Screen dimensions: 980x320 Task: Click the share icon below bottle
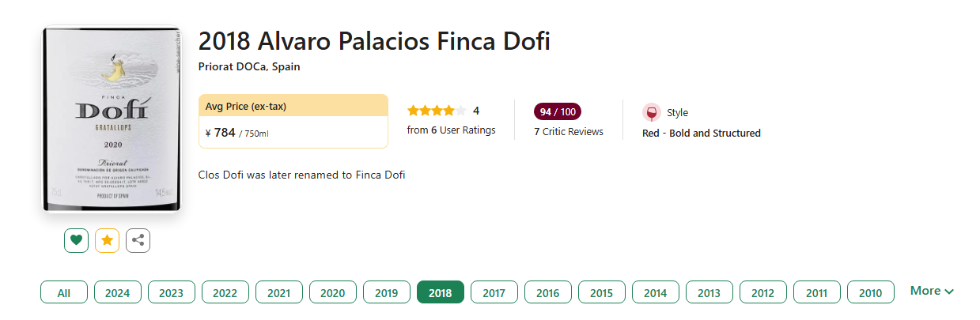pyautogui.click(x=138, y=240)
